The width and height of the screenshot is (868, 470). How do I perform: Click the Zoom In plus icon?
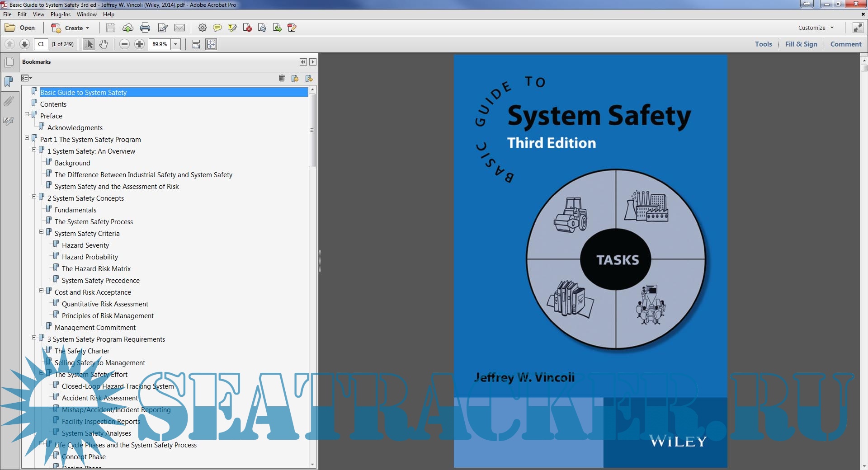[x=140, y=44]
